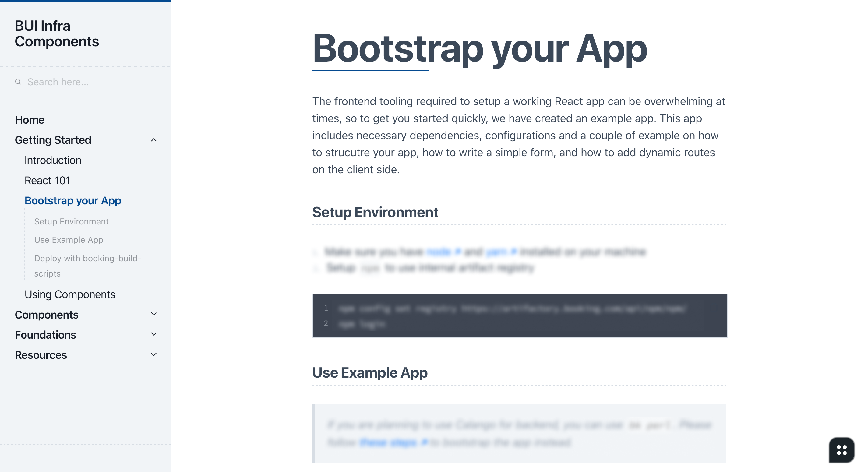
Task: Expand the Resources section chevron
Action: click(x=154, y=355)
